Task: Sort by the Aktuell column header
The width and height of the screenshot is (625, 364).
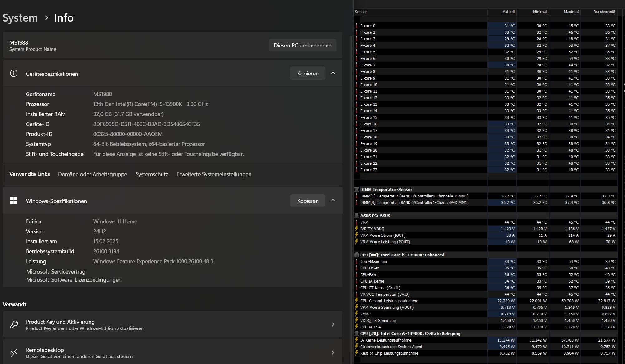Action: point(502,12)
